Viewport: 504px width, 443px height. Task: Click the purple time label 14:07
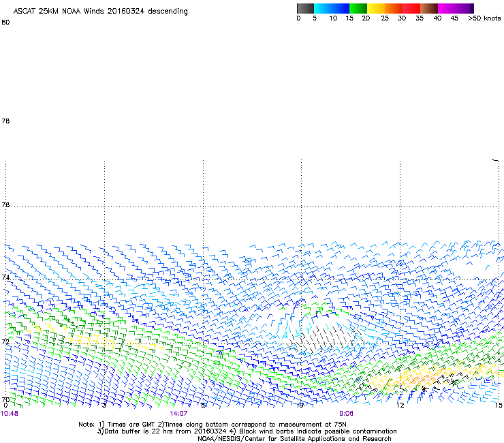pos(178,414)
